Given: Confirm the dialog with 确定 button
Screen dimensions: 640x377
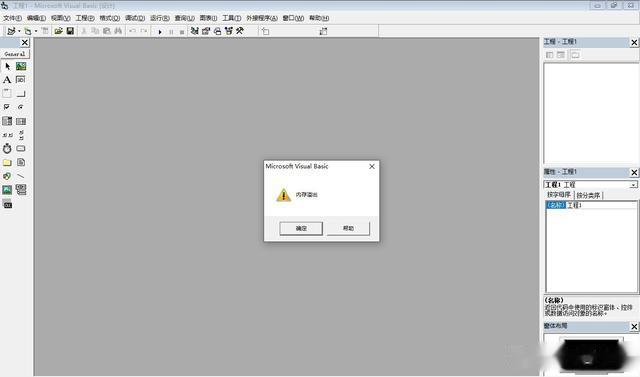Looking at the screenshot, I should [301, 228].
